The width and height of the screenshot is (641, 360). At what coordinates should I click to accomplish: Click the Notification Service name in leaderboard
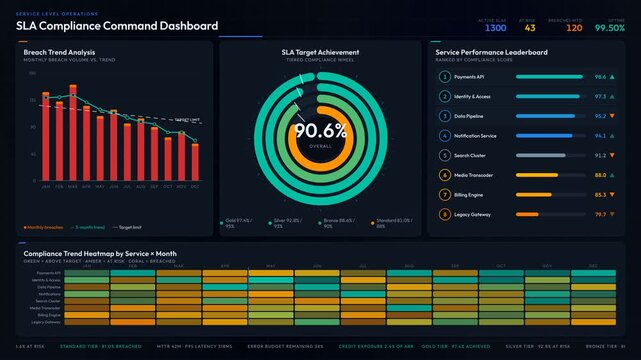coord(475,136)
